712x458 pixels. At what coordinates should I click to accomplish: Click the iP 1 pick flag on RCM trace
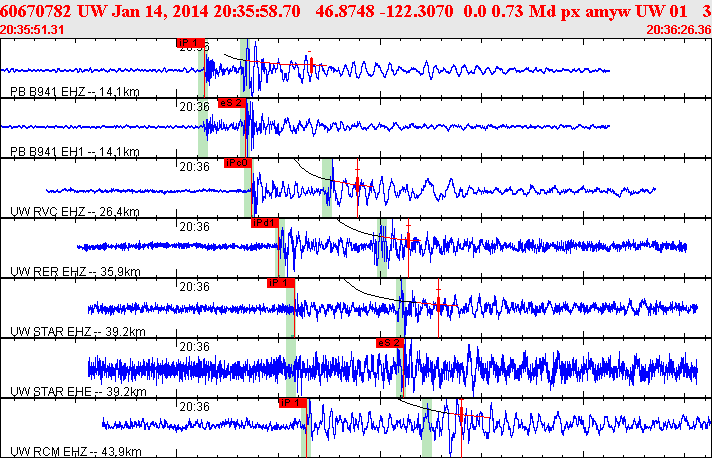tap(293, 403)
